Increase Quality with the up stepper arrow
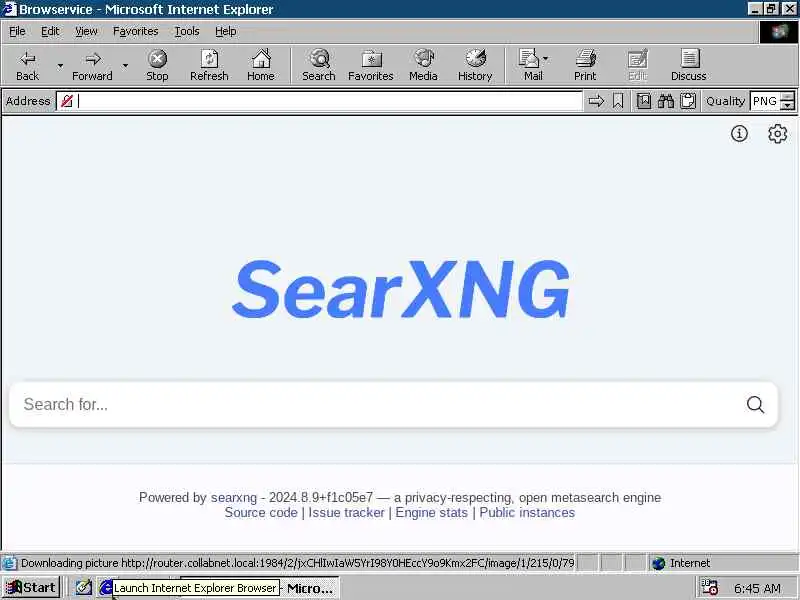800x600 pixels. coord(788,96)
